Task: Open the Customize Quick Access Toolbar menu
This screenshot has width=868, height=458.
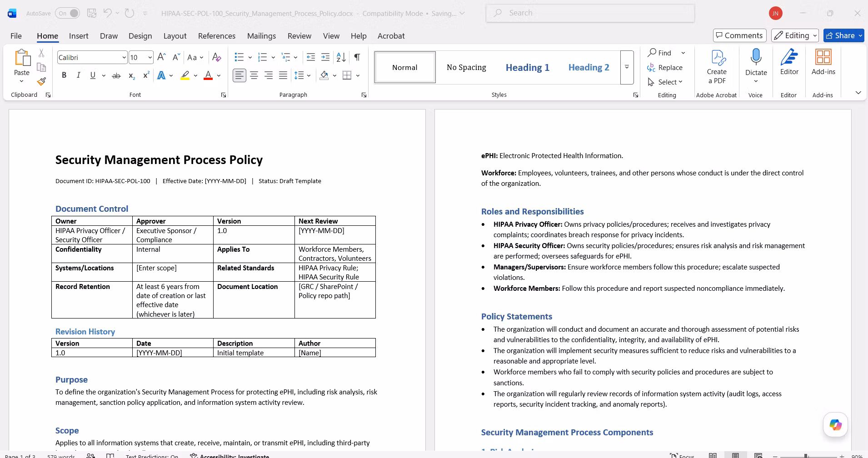Action: [145, 13]
